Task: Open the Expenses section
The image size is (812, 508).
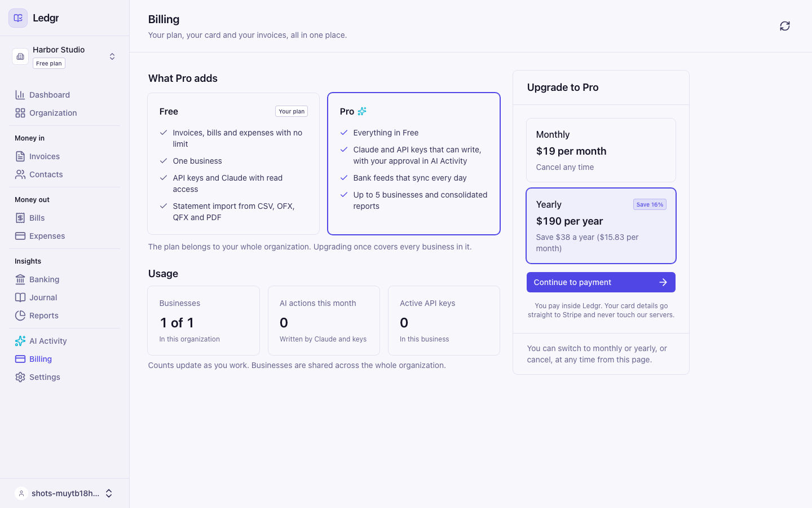Action: pos(64,236)
